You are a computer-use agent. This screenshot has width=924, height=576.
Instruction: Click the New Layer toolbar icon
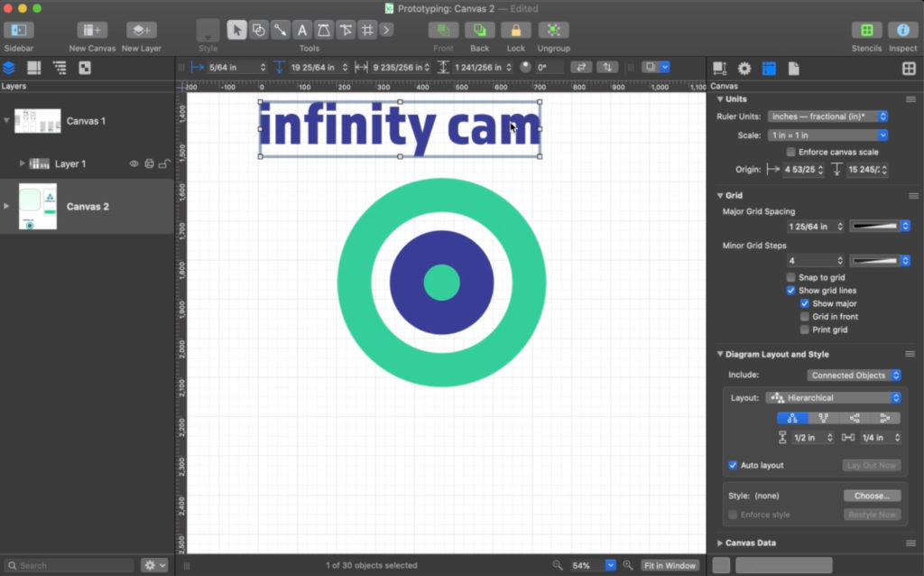click(142, 30)
